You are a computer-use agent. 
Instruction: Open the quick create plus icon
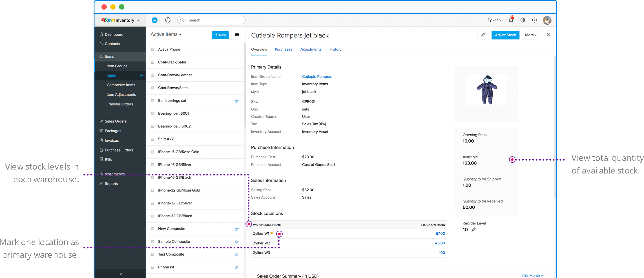coord(154,20)
